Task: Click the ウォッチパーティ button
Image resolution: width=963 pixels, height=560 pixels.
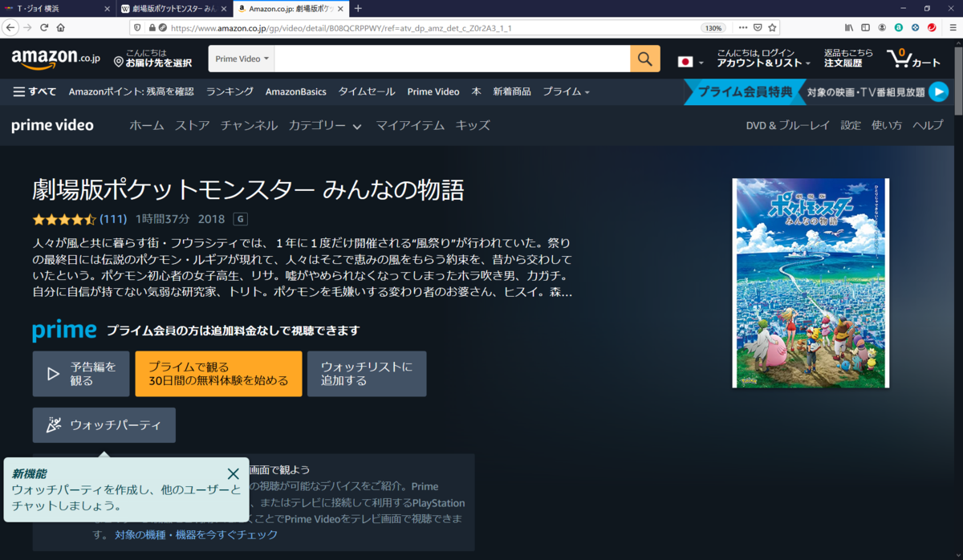Action: click(104, 425)
